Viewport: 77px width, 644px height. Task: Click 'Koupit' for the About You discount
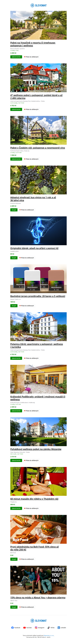coord(14,607)
